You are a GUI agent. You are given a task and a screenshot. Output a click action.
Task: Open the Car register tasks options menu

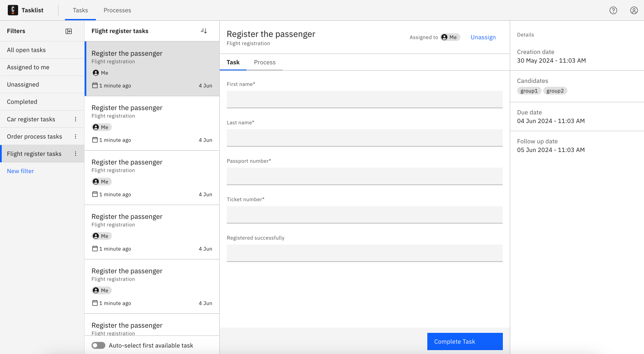point(76,119)
